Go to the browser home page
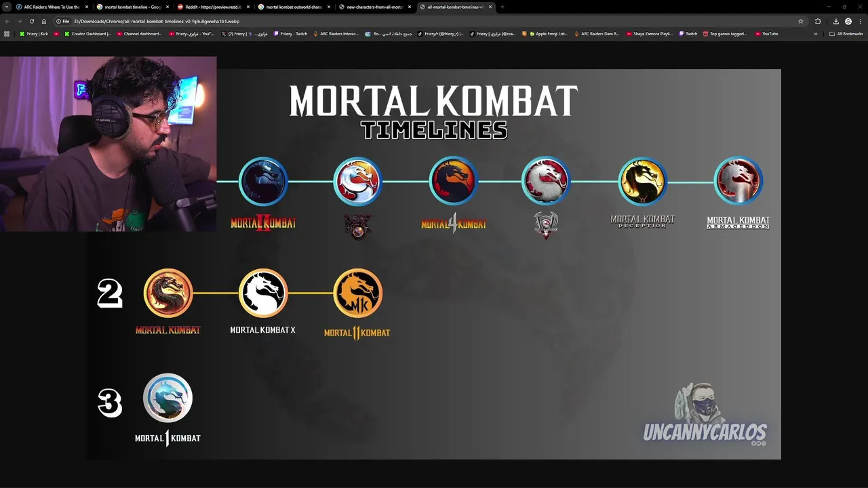The height and width of the screenshot is (488, 868). tap(44, 21)
